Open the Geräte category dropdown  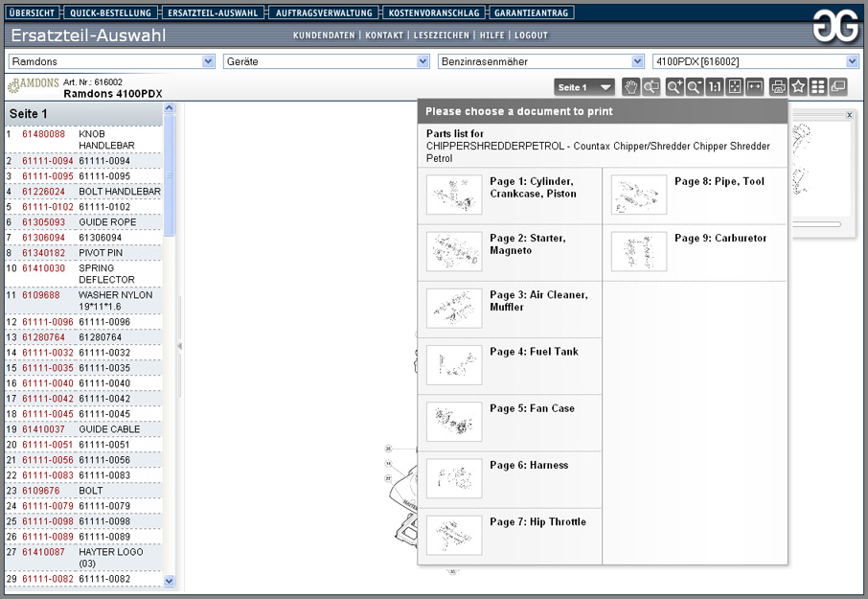[326, 61]
